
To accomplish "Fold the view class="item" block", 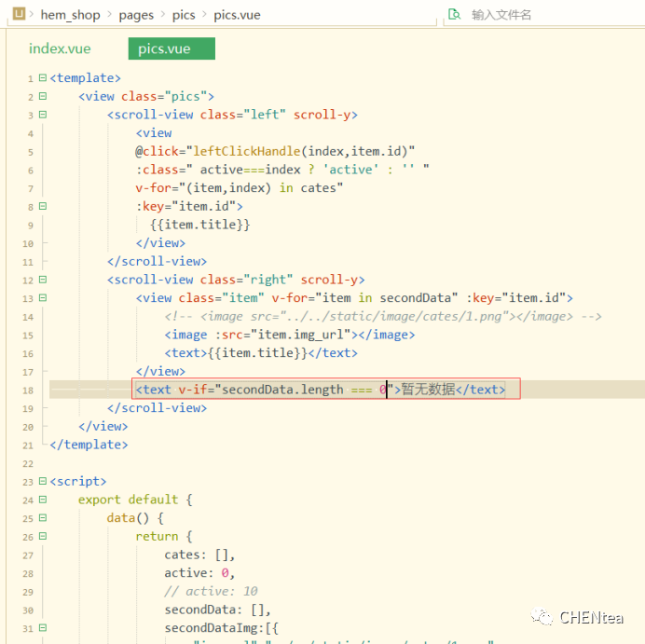I will tap(42, 298).
